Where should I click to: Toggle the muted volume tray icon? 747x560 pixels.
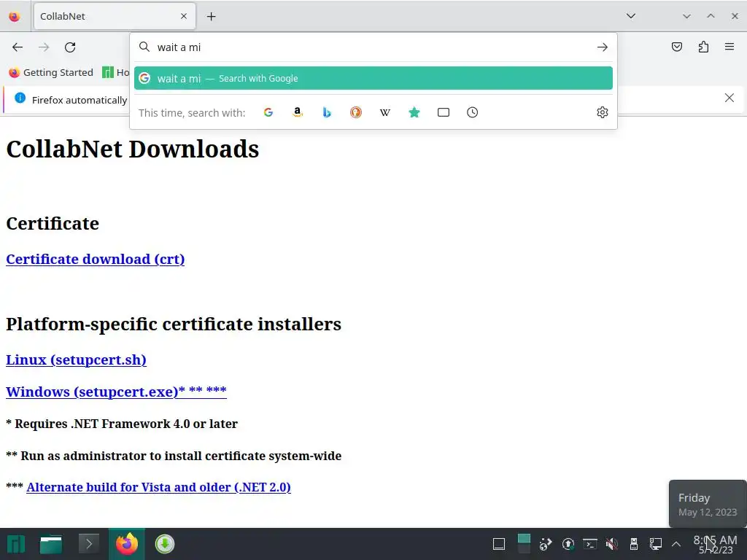tap(612, 544)
